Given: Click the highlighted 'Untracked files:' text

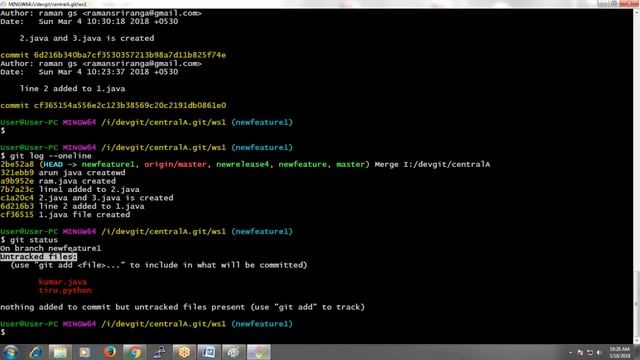Looking at the screenshot, I should 38,257.
